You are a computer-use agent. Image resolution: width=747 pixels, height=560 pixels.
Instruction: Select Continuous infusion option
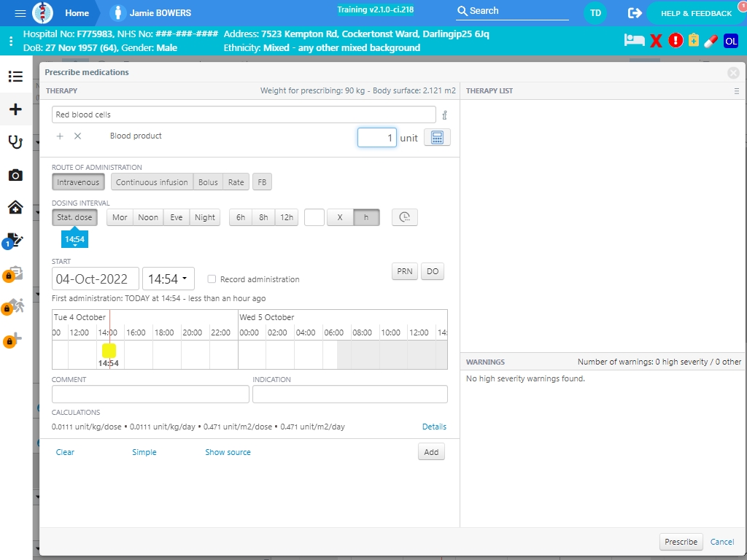pos(152,182)
